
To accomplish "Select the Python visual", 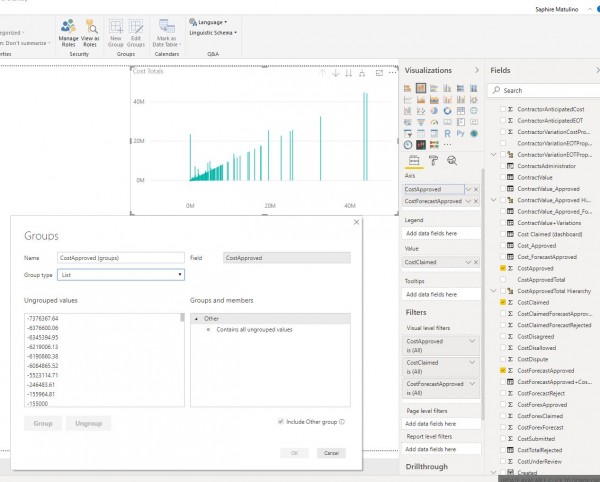I will click(x=460, y=134).
